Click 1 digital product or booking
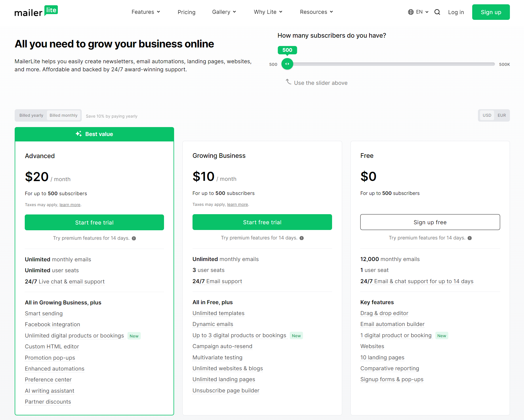This screenshot has height=420, width=524. pos(396,335)
